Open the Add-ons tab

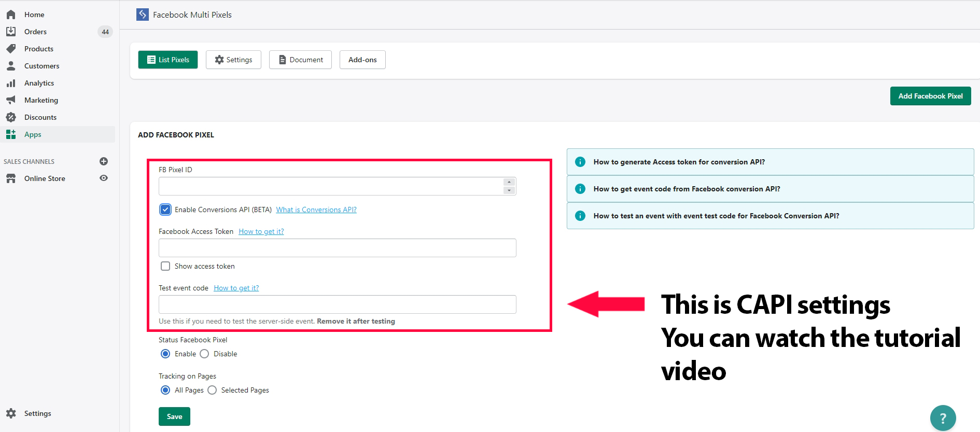tap(362, 60)
